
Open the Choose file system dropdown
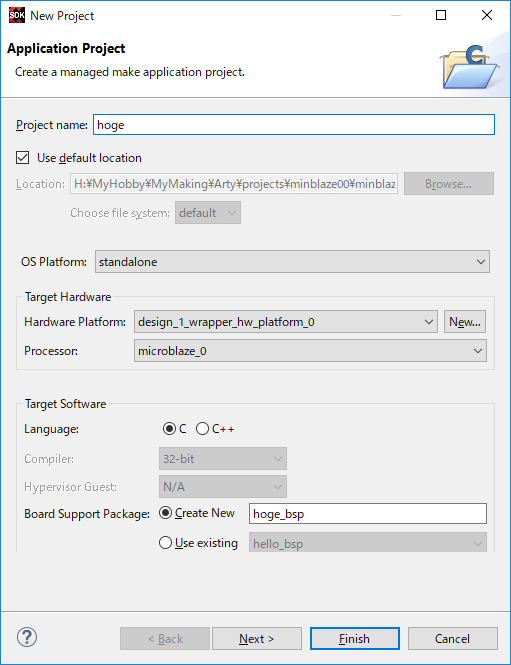pos(208,212)
